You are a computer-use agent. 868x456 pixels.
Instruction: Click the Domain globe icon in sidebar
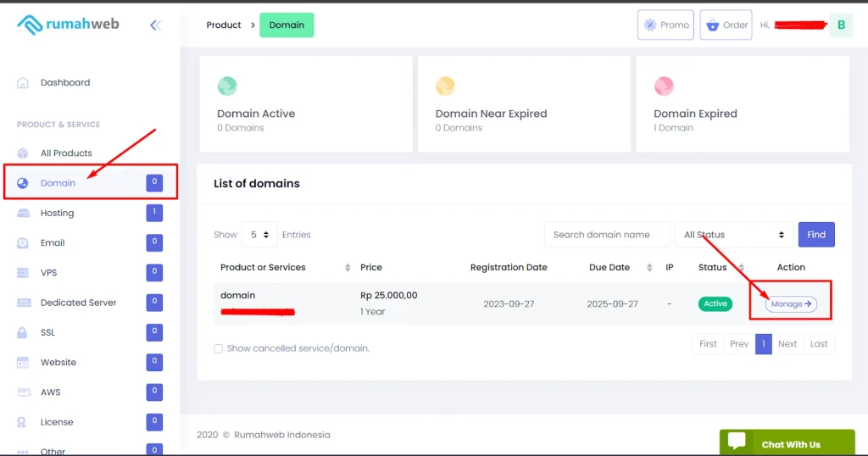click(x=23, y=183)
